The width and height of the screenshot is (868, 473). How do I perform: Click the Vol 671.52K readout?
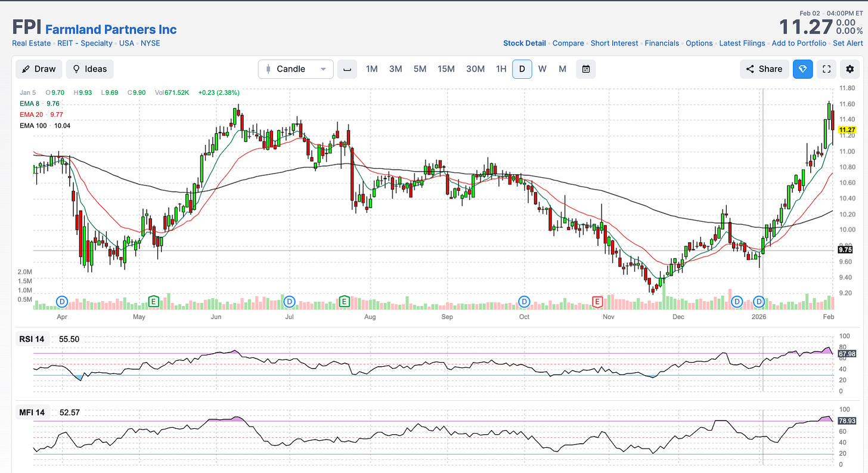(172, 92)
